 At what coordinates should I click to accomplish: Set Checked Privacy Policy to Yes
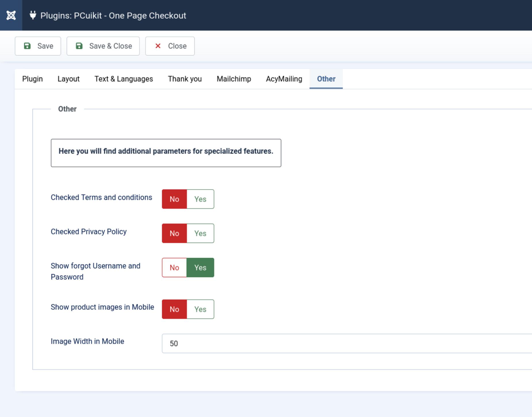point(200,233)
